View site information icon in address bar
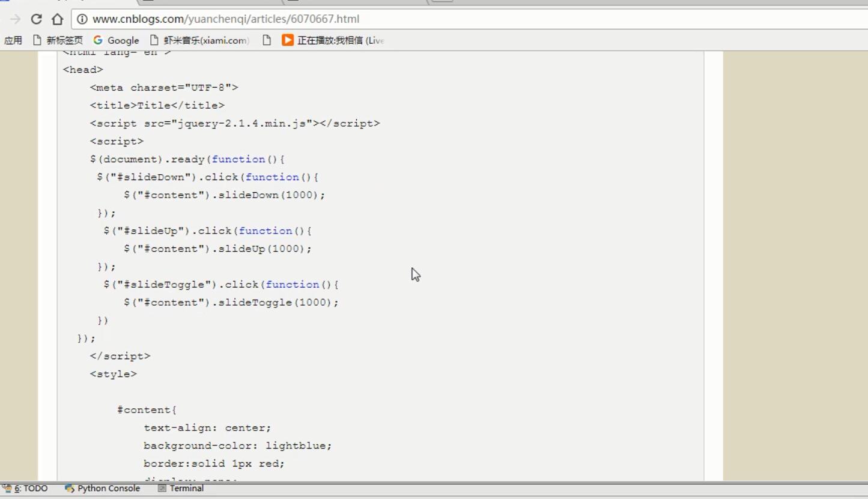868x499 pixels. click(x=82, y=19)
